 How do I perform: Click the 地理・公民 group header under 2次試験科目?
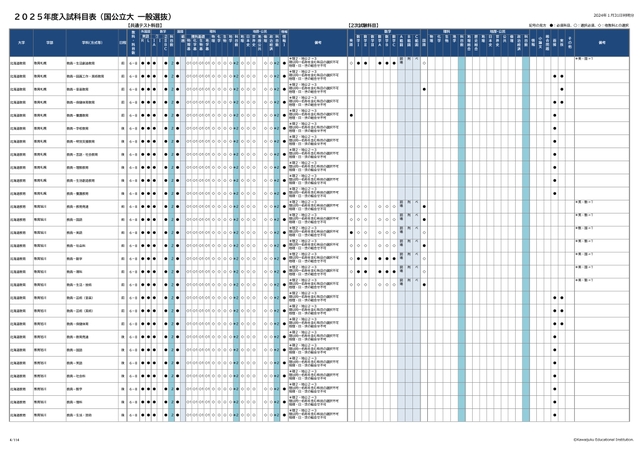tap(501, 31)
